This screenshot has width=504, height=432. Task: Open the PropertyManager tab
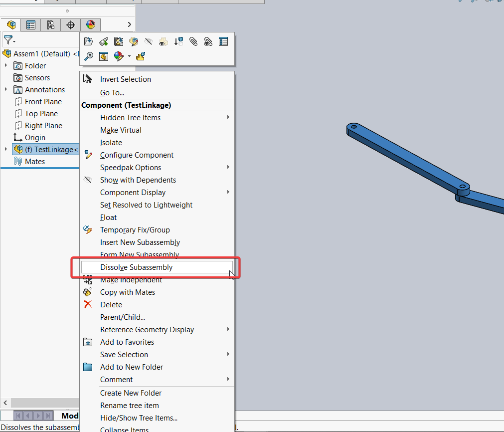point(31,24)
